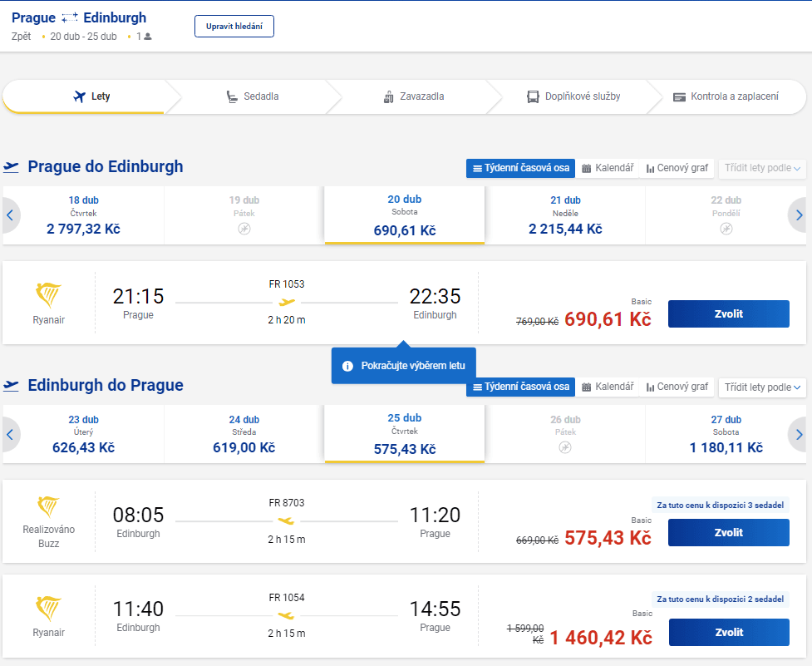812x666 pixels.
Task: Show earlier outbound dates with left chevron
Action: [10, 215]
